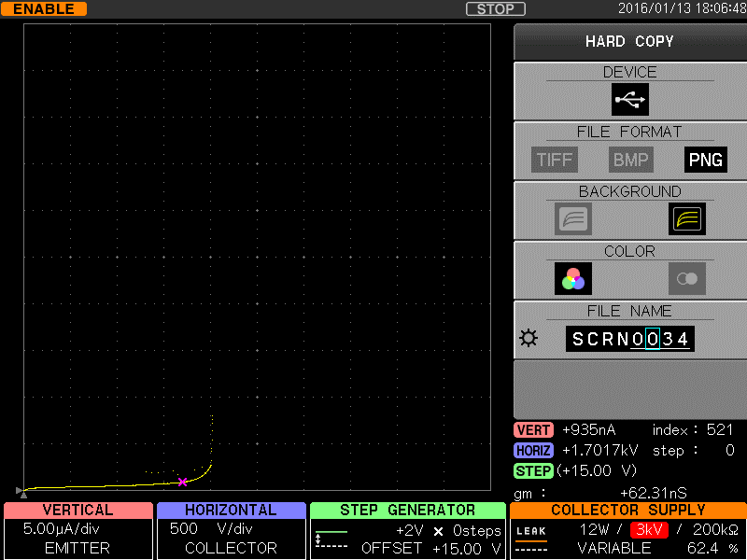Click the orange ENABLE button
Viewport: 747px width, 560px height.
tap(44, 9)
